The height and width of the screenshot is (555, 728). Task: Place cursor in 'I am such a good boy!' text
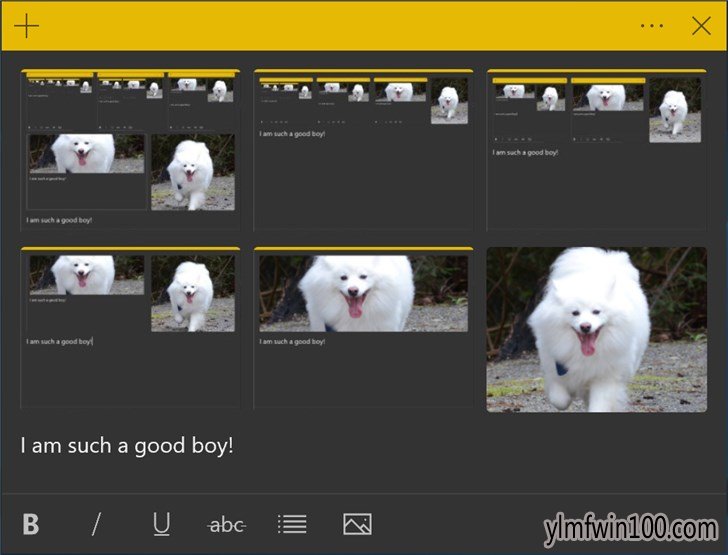click(127, 446)
